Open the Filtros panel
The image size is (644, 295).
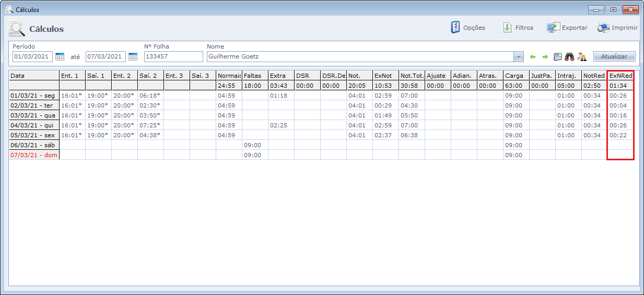point(518,28)
